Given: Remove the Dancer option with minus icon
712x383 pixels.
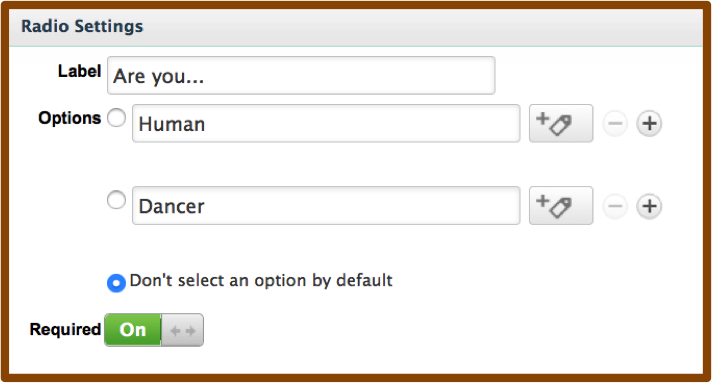Looking at the screenshot, I should [615, 206].
